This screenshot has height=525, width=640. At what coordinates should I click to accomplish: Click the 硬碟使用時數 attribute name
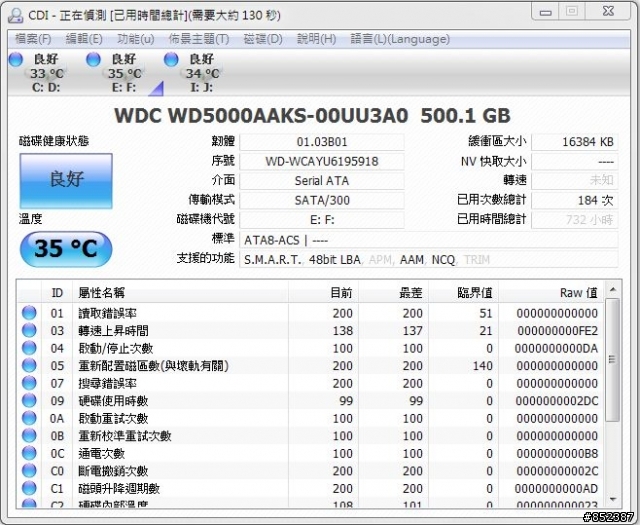tap(113, 401)
